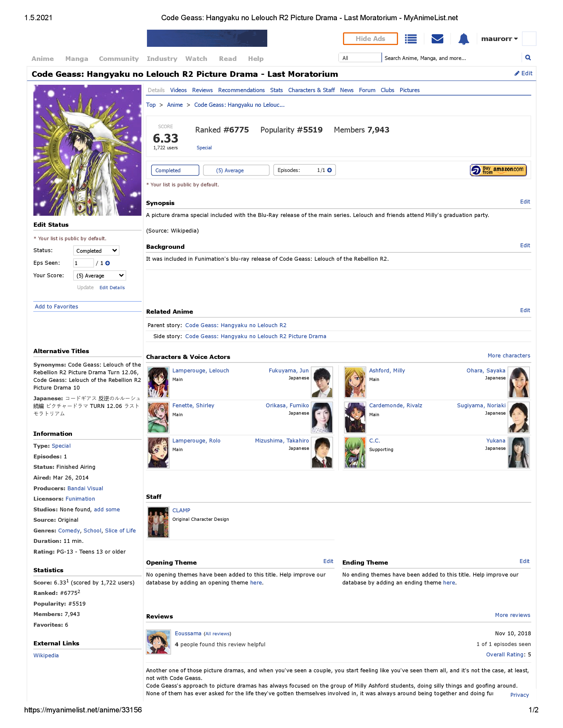Screen dimensions: 563x728
Task: Click the Privacy link at bottom
Action: pyautogui.click(x=520, y=695)
